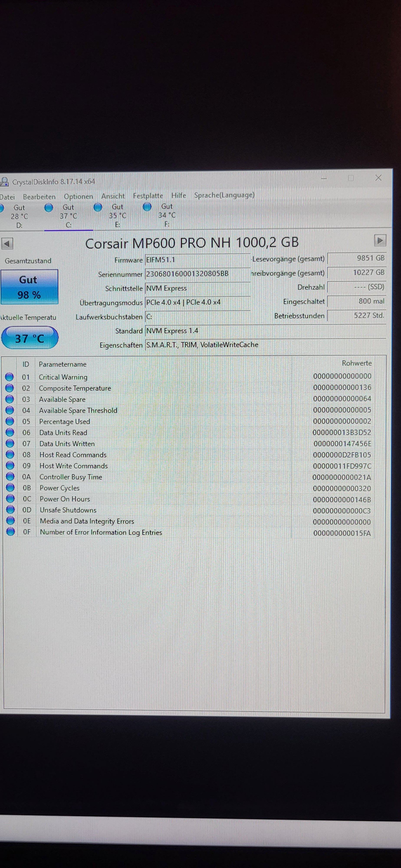The image size is (401, 868).
Task: Open the Sprache(Language) menu
Action: pyautogui.click(x=224, y=195)
